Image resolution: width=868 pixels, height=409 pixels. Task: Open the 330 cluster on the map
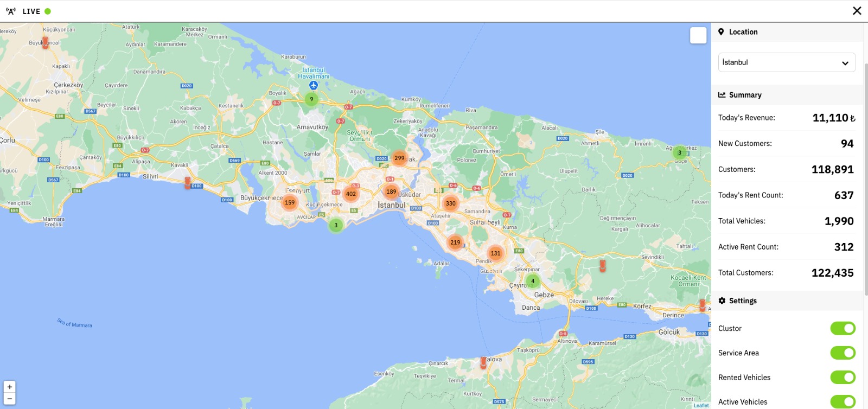pyautogui.click(x=450, y=203)
